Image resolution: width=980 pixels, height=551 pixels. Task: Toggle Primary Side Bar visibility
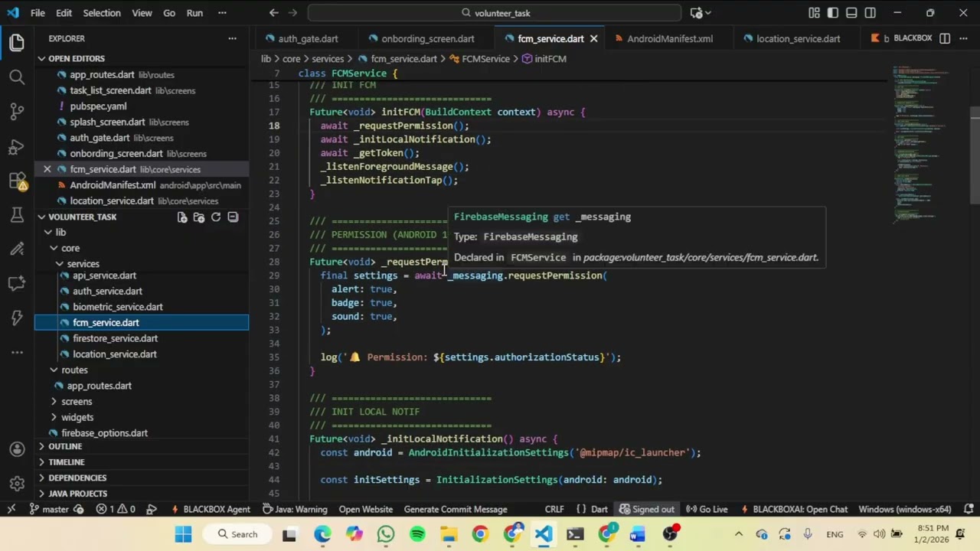pos(833,13)
